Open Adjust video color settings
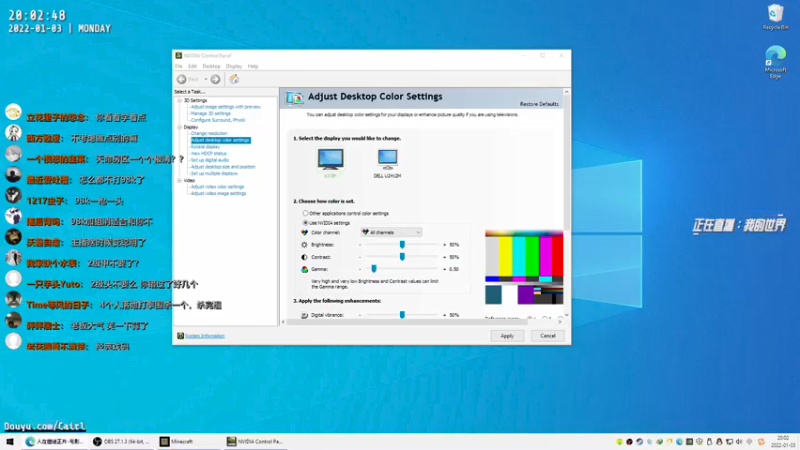 tap(217, 187)
